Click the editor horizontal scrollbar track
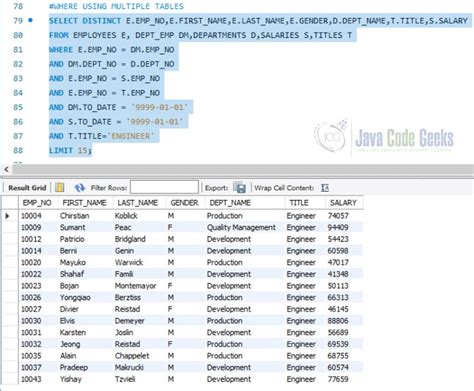474x391 pixels. pos(243,169)
